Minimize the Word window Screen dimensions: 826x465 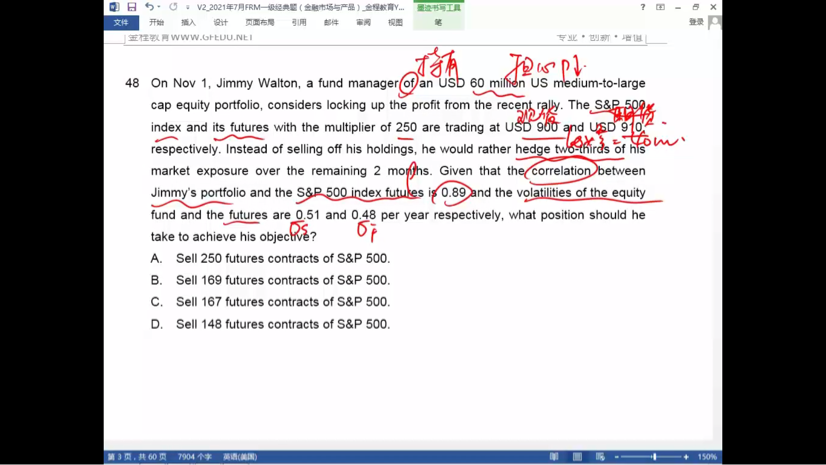[x=678, y=7]
